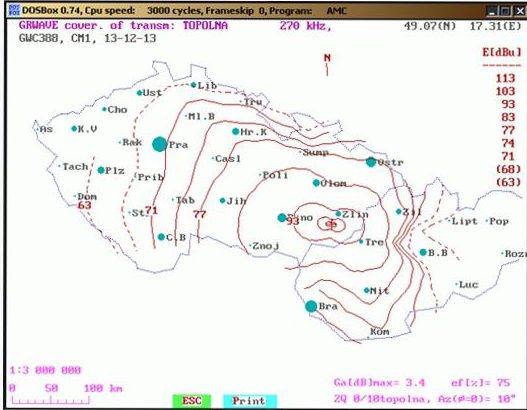This screenshot has height=410, width=527.
Task: Click the north arrow indicator
Action: 327,65
